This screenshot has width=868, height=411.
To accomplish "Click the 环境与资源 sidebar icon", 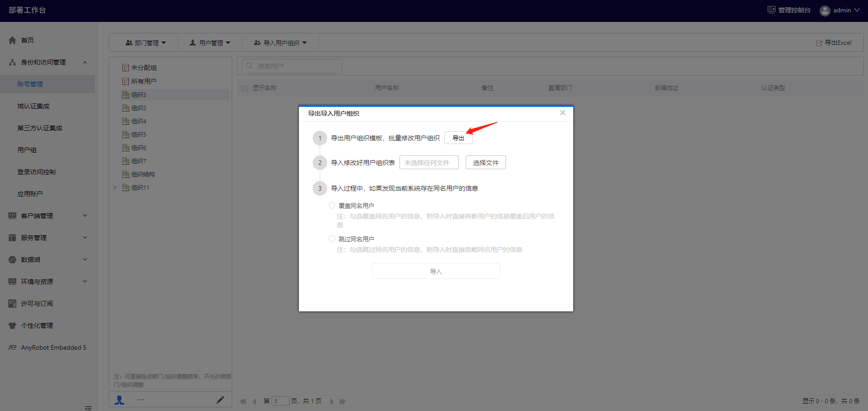I will coord(12,282).
